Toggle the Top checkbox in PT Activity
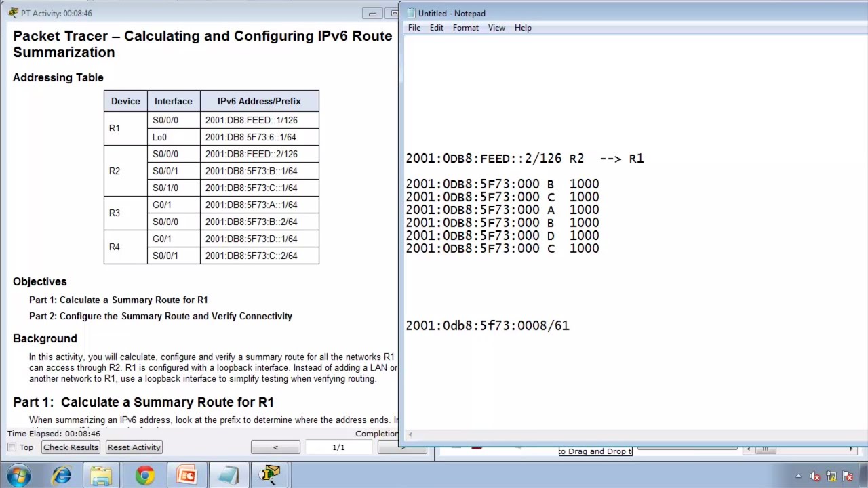Image resolution: width=868 pixels, height=488 pixels. pos(12,447)
